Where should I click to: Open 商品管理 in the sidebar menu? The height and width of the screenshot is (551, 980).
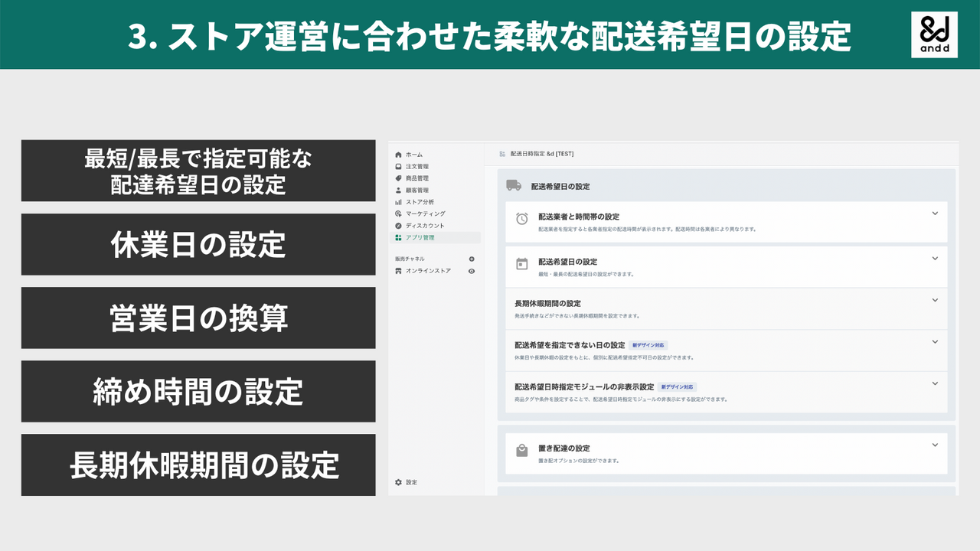pos(417,178)
